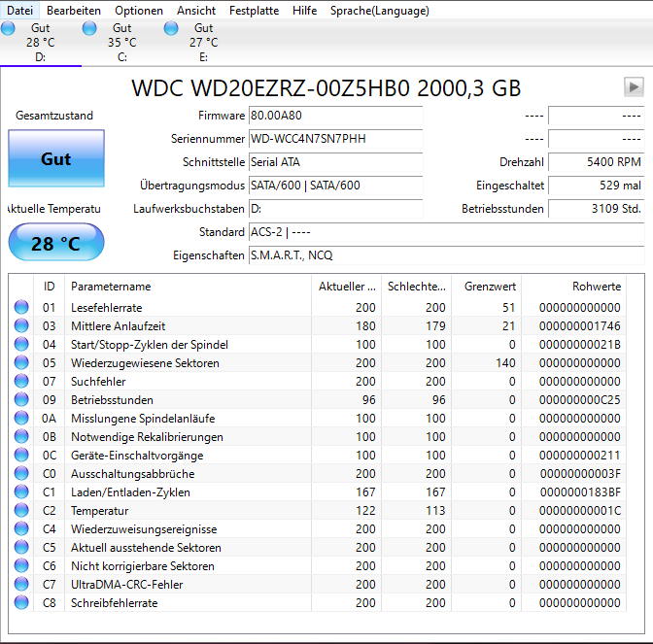Click the Betriebsstunden field 3109 Std.
This screenshot has width=653, height=644.
point(597,209)
